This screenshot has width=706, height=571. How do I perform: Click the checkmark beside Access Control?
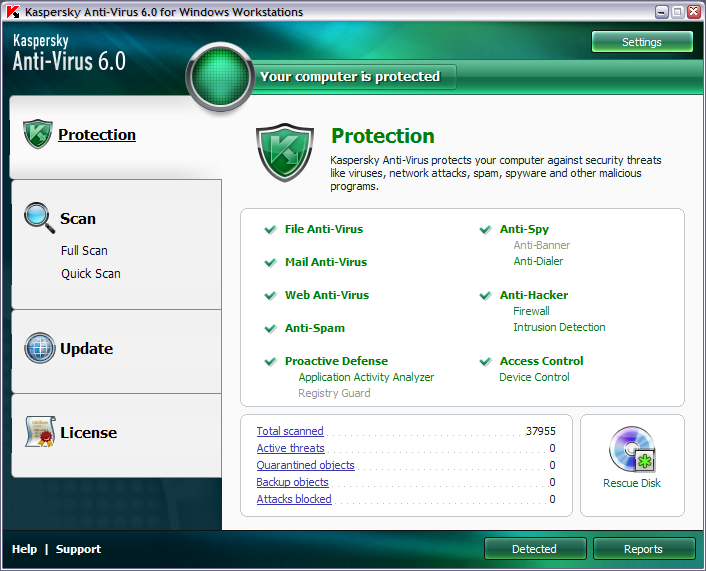[x=485, y=362]
